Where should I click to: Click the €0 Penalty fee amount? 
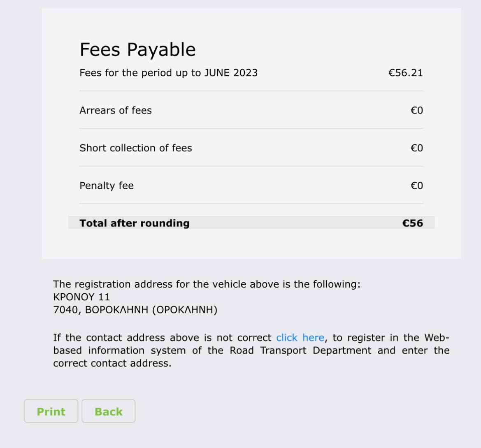(x=416, y=186)
